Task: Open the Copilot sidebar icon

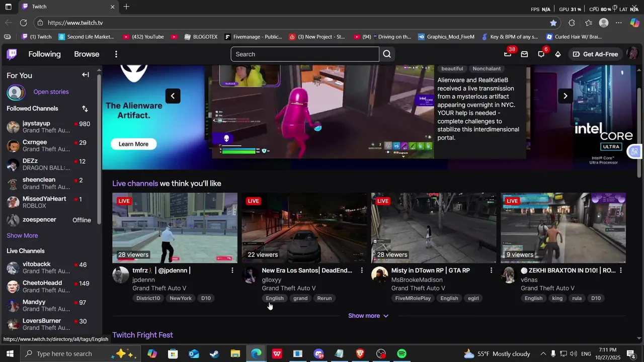Action: (634, 23)
